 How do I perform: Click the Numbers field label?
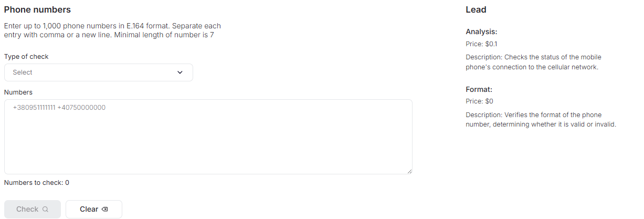[x=18, y=92]
